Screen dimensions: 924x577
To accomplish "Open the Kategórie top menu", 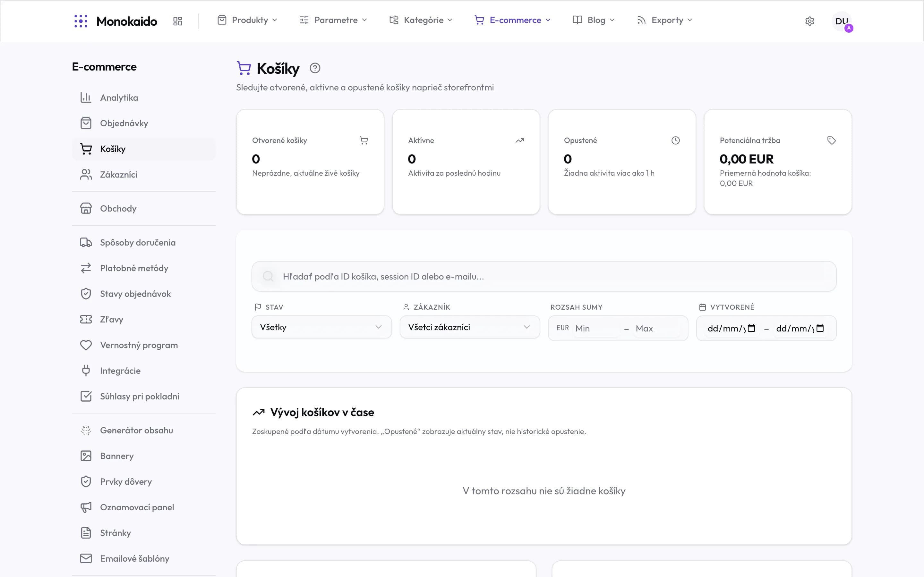I will pos(421,20).
